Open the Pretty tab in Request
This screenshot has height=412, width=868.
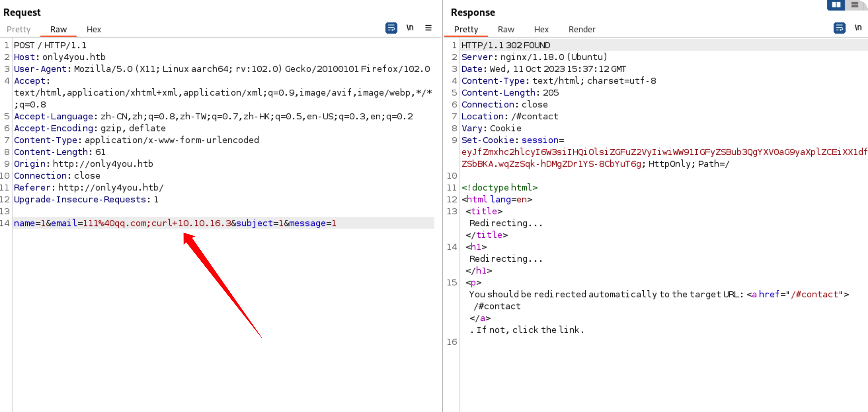18,29
